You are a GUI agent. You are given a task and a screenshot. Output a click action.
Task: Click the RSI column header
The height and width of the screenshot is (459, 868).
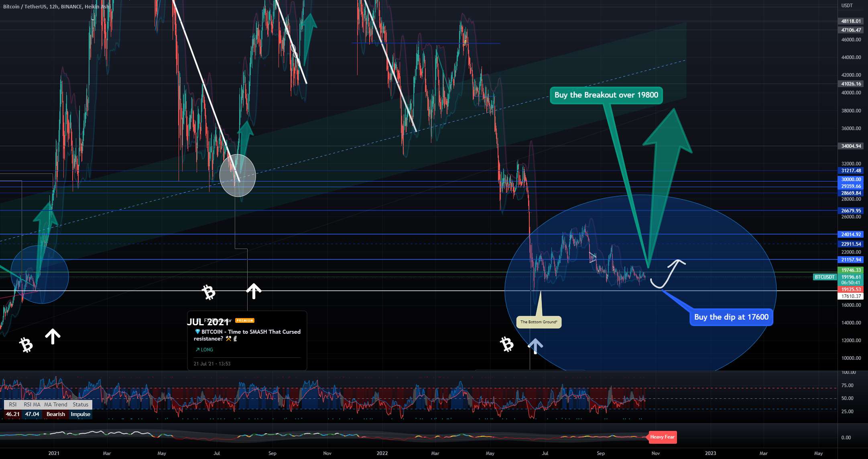pos(13,405)
